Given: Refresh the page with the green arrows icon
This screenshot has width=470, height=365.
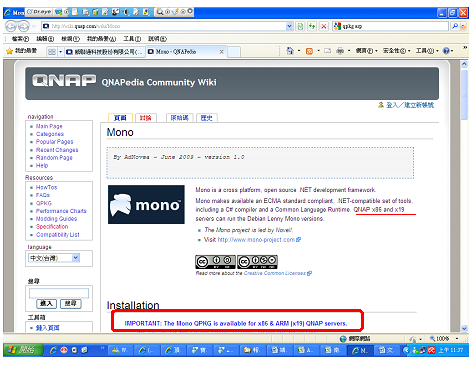Looking at the screenshot, I should coord(312,26).
